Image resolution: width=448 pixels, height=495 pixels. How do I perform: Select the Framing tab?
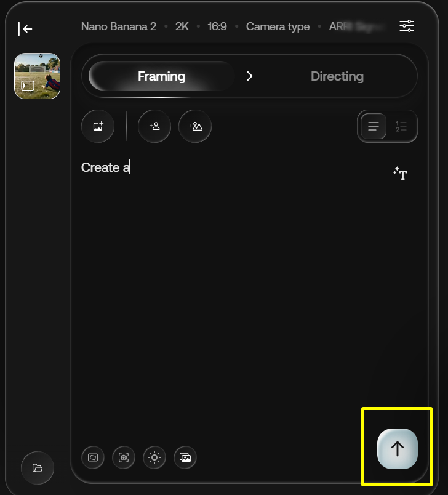pos(161,76)
